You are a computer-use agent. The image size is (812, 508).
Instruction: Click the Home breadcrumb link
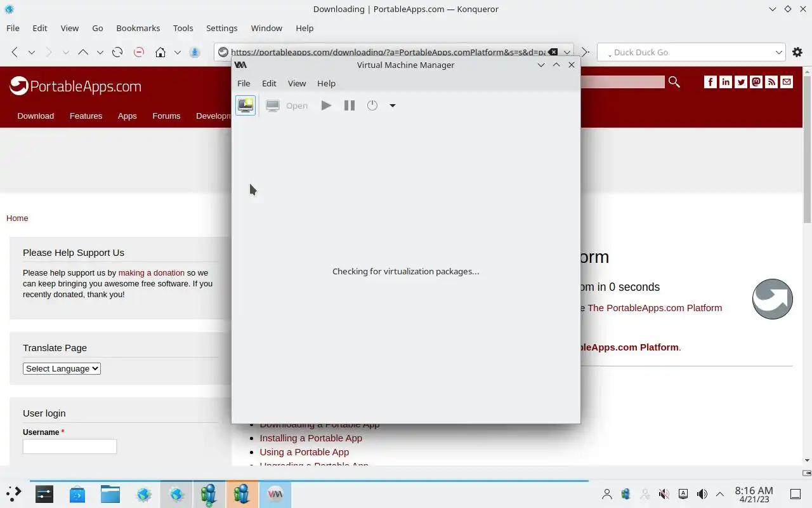click(x=17, y=218)
